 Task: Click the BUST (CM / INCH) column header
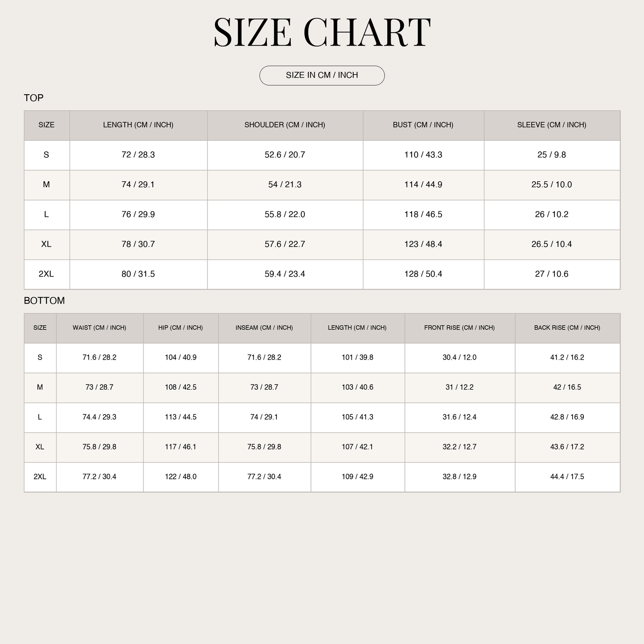coord(424,125)
